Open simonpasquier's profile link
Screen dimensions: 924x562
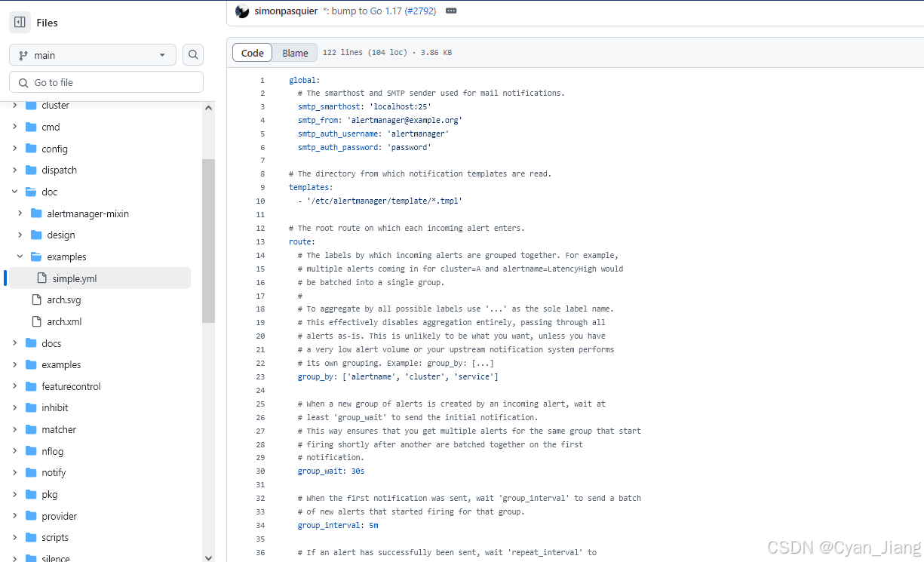(286, 11)
